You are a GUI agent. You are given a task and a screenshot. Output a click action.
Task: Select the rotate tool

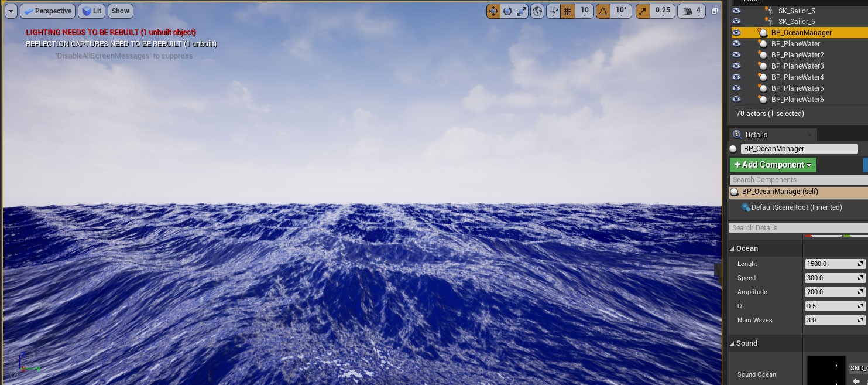point(507,11)
